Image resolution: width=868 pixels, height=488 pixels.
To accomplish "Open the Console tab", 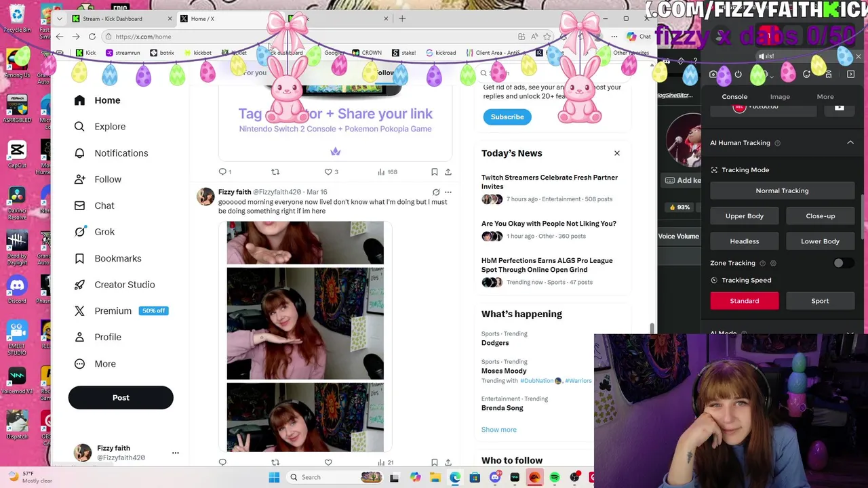I will [734, 97].
